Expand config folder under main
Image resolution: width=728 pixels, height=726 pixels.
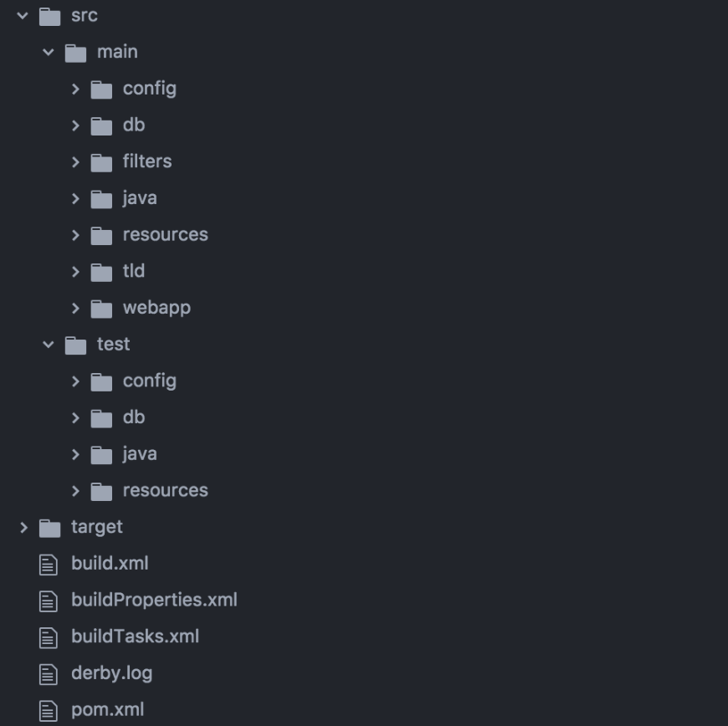click(75, 89)
